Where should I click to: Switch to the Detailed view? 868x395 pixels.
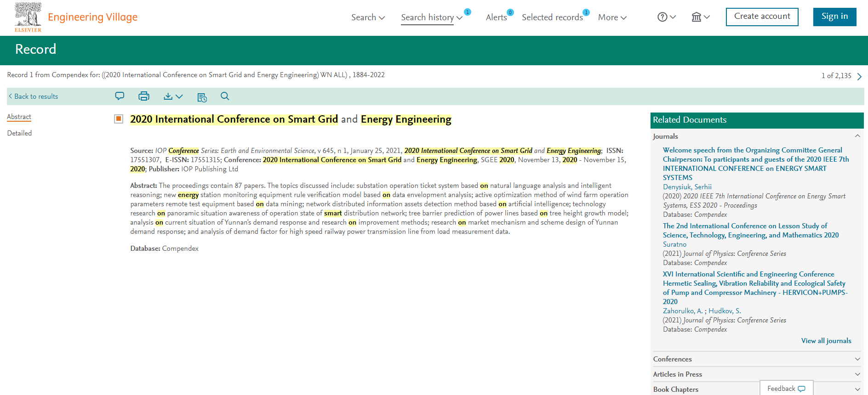click(x=19, y=133)
